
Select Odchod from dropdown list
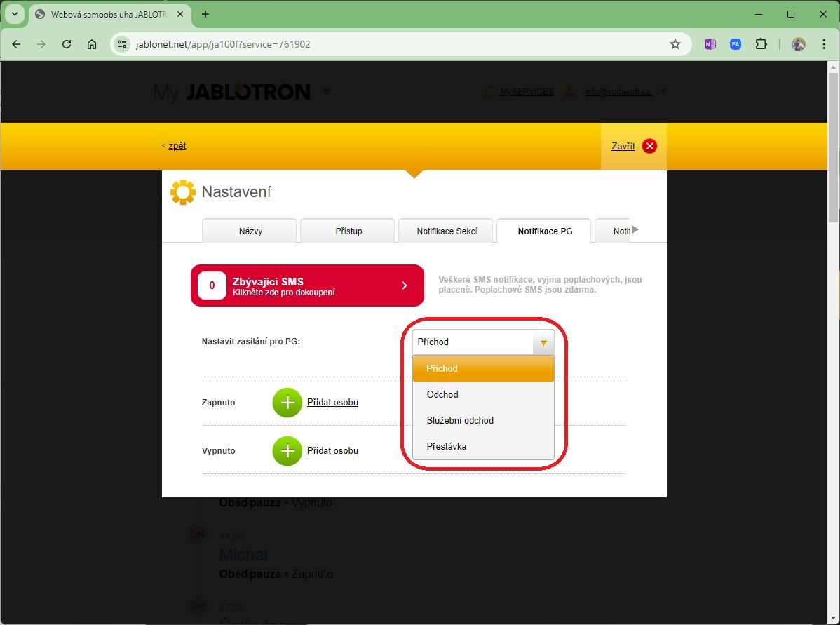tap(442, 394)
